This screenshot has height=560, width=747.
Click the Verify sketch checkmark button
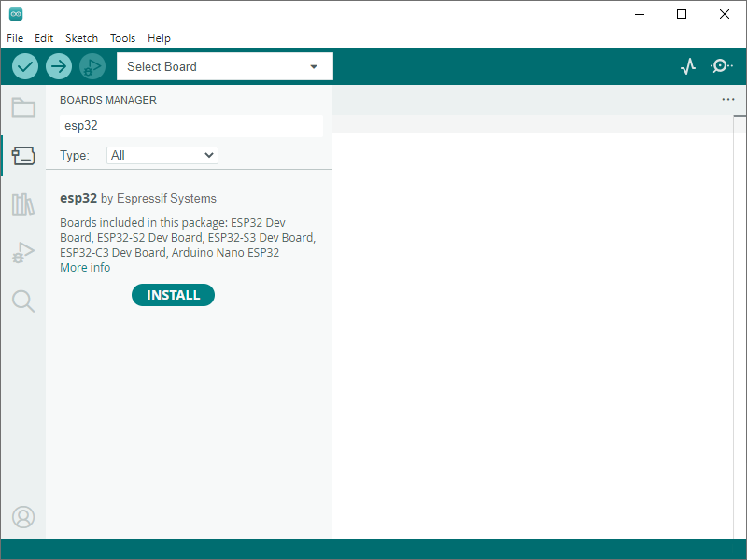[x=25, y=66]
